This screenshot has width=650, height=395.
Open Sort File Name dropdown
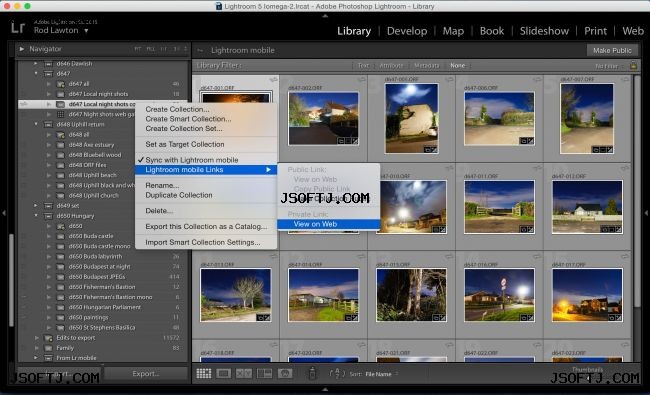coord(381,374)
